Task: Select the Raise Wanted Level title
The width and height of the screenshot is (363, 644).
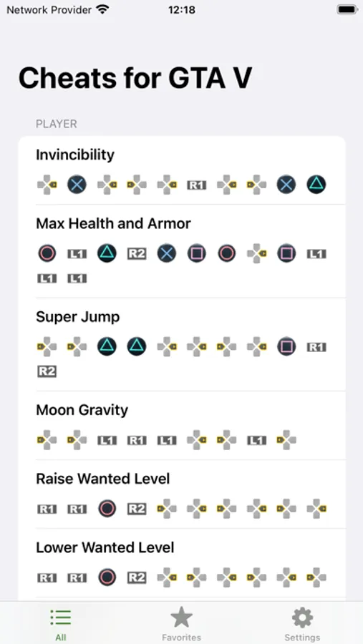Action: point(103,479)
